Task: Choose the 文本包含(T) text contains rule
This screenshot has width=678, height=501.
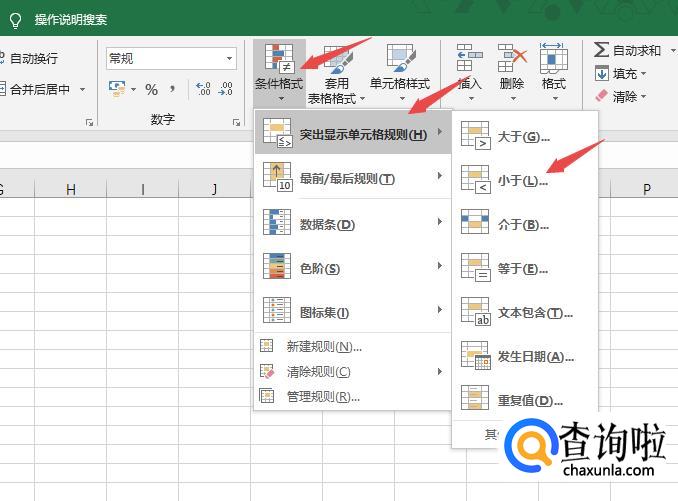Action: tap(524, 313)
